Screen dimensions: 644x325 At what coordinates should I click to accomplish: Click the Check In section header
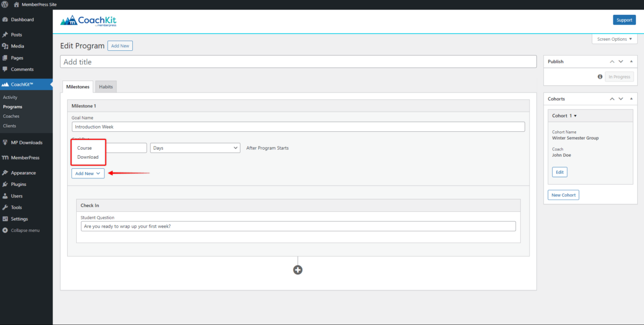point(298,205)
